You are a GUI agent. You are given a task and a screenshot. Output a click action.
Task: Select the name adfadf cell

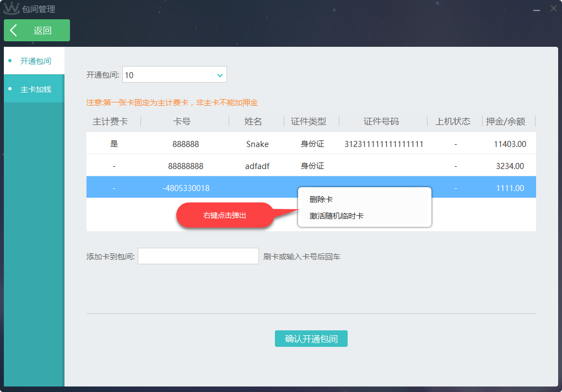(x=257, y=166)
